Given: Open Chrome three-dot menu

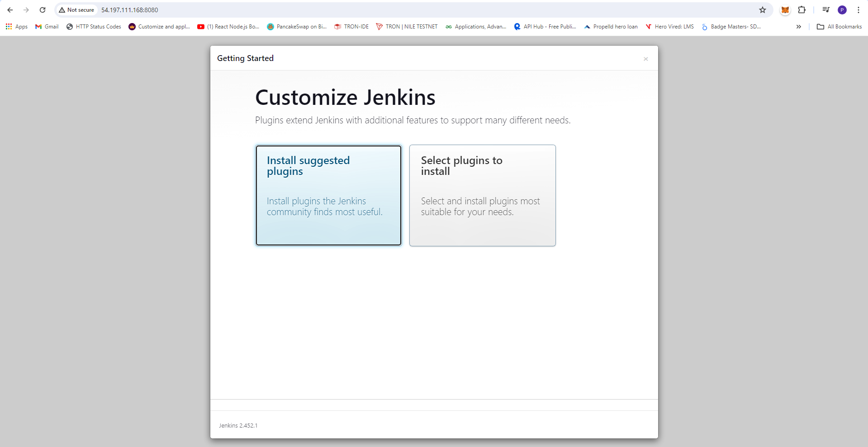Looking at the screenshot, I should (x=858, y=10).
